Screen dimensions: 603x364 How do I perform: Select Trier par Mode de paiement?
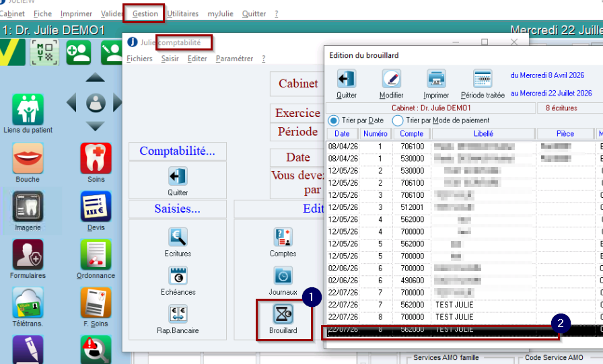click(x=398, y=120)
